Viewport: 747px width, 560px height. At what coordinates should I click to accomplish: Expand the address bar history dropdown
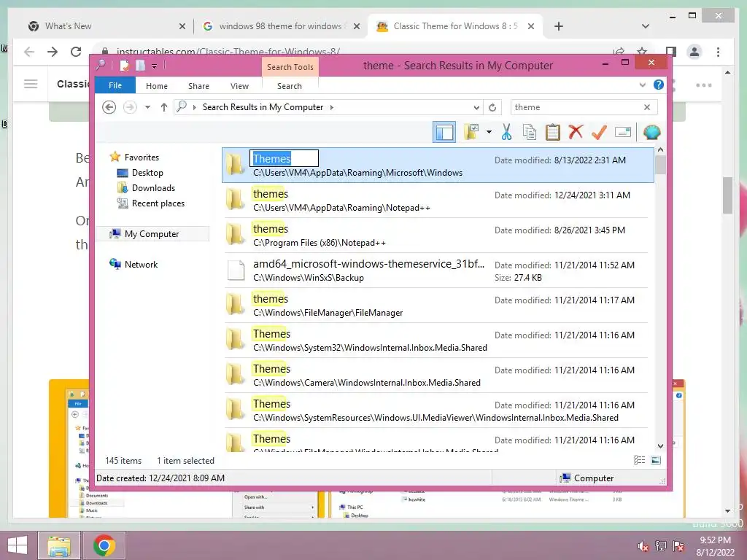point(476,108)
